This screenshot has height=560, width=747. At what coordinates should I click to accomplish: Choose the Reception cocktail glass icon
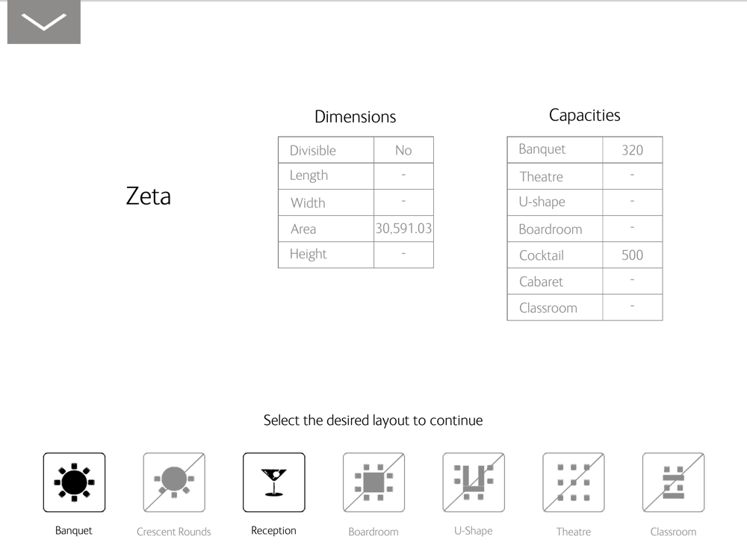point(274,482)
